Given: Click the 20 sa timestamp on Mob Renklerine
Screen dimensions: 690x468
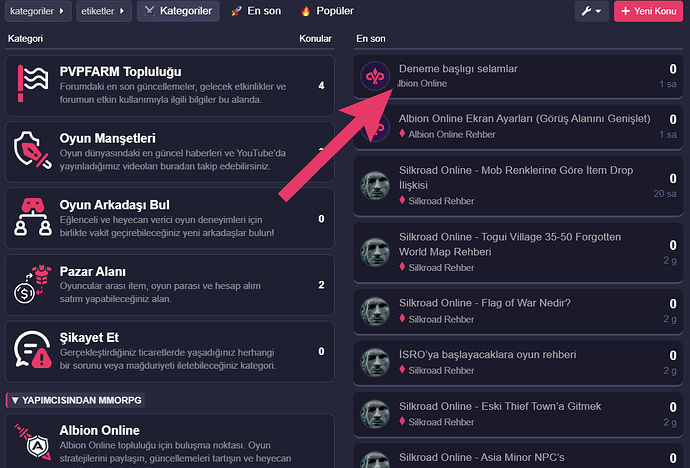Looking at the screenshot, I should point(665,194).
